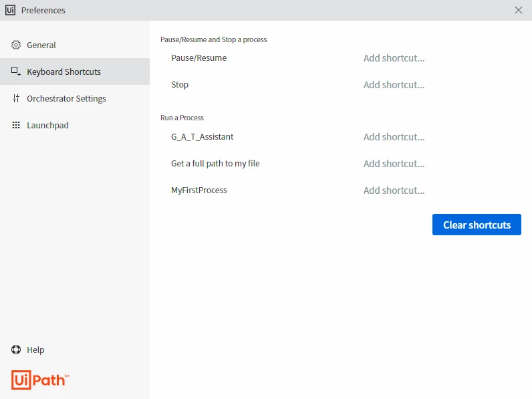Add shortcut for Get a full path to my file
This screenshot has width=532, height=399.
394,164
